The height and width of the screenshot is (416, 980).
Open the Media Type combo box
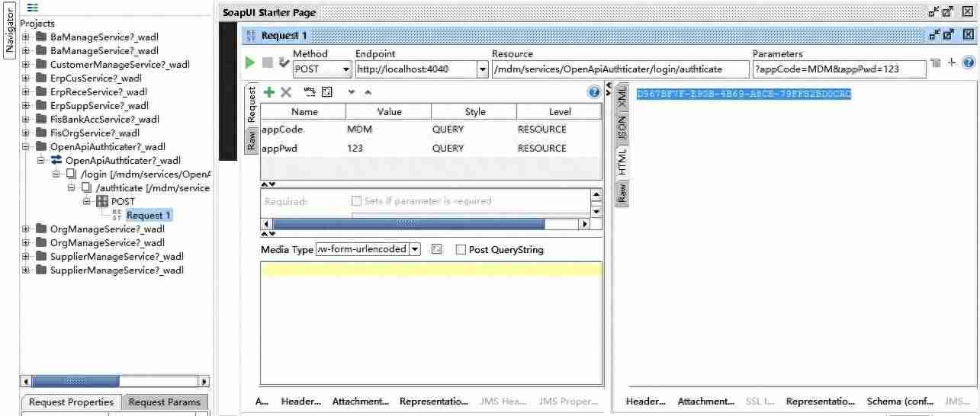point(368,249)
